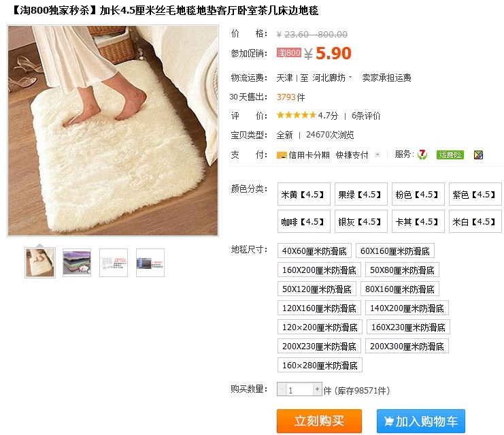Click the five-star rating icons
Screen dimensions: 504x435
coord(297,115)
